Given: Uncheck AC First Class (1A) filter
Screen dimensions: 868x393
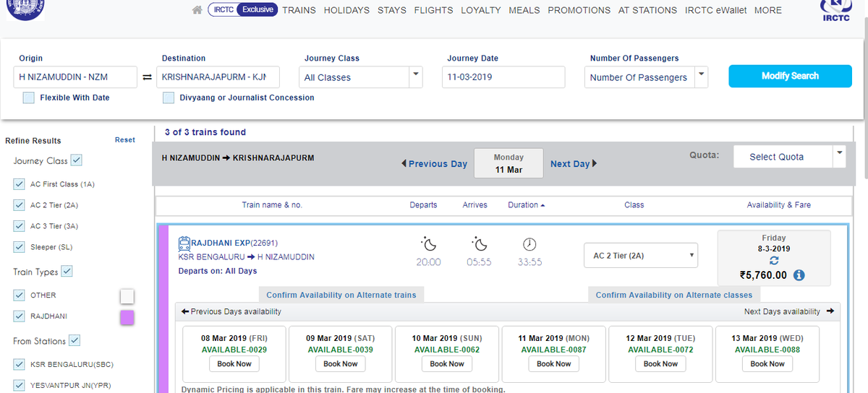Looking at the screenshot, I should click(x=20, y=184).
